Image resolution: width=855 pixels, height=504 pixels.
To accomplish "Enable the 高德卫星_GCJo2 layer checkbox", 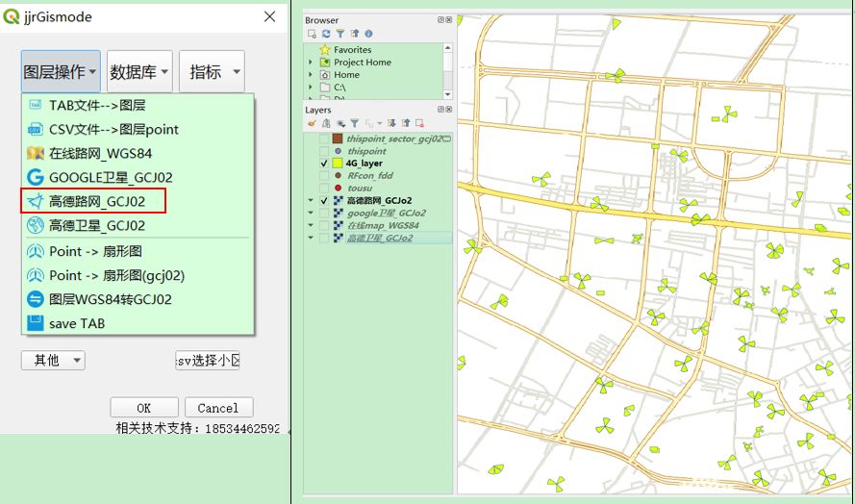I will tap(324, 238).
